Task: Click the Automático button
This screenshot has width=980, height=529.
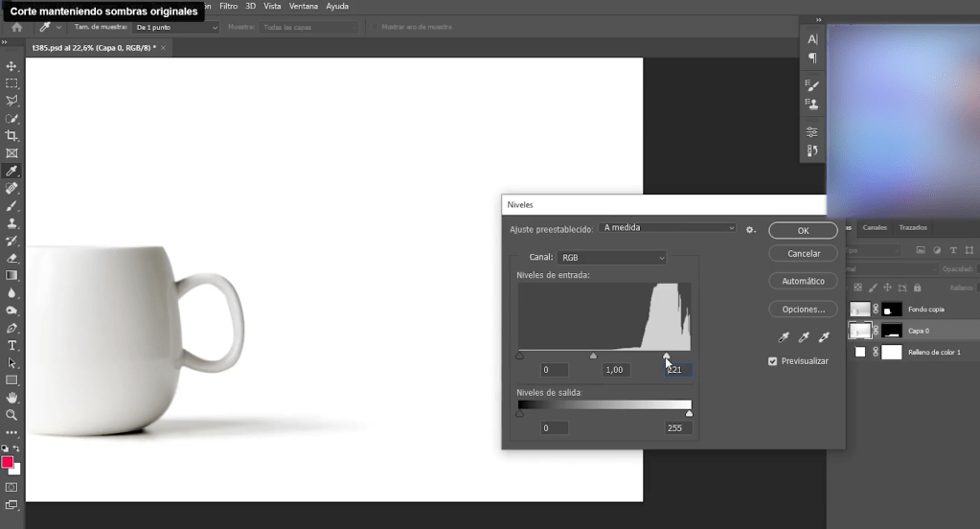Action: click(x=803, y=281)
